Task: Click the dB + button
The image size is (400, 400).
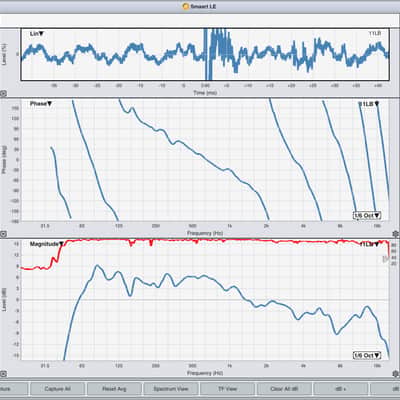Action: tap(341, 389)
